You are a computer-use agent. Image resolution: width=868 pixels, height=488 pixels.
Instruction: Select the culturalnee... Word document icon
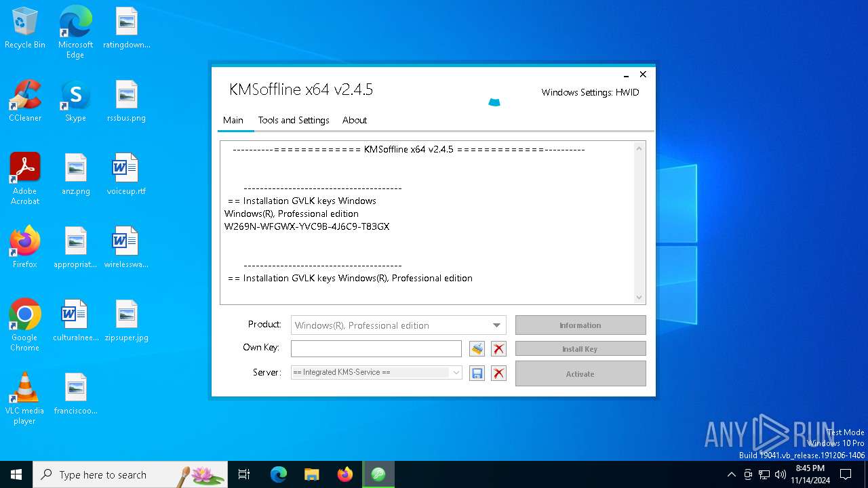75,321
